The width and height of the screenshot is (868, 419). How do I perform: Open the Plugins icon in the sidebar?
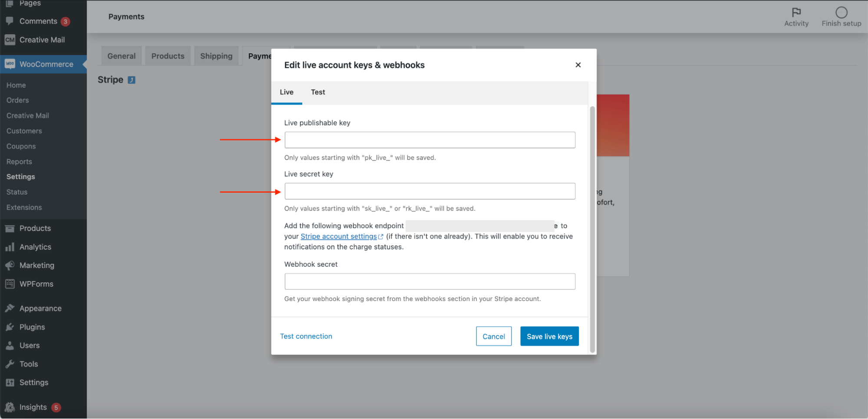[x=10, y=327]
